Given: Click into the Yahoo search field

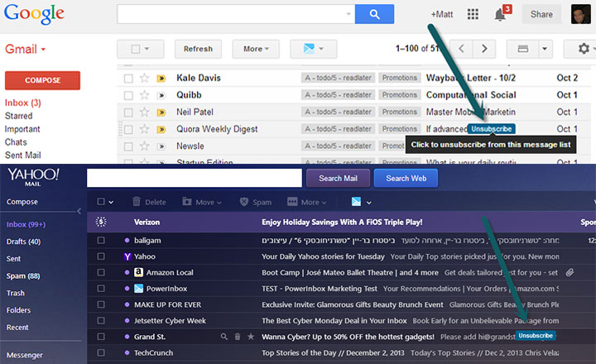Looking at the screenshot, I should click(x=194, y=178).
